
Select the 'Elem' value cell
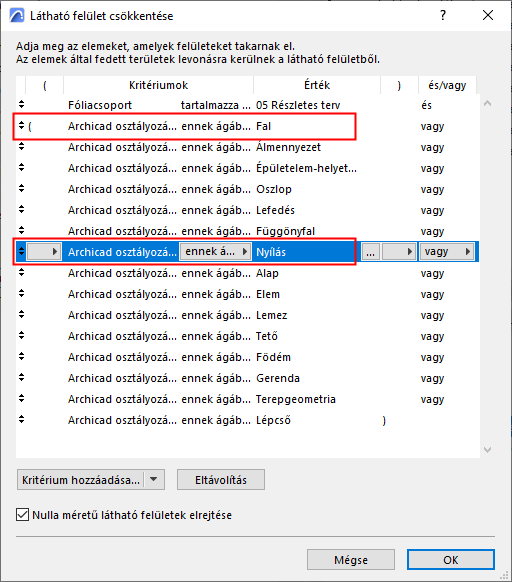pos(268,294)
